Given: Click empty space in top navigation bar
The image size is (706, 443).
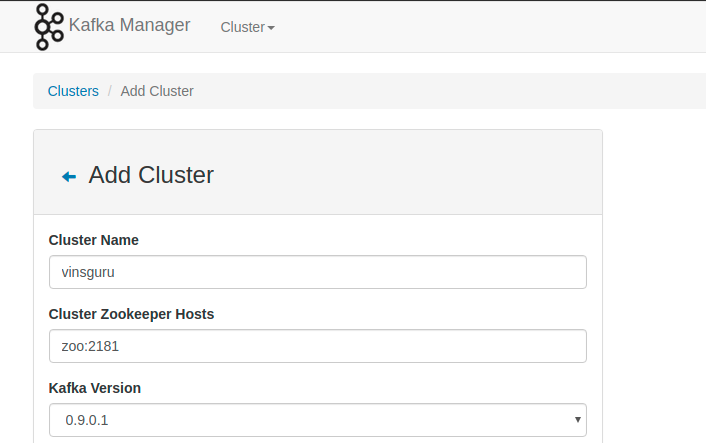Looking at the screenshot, I should tap(480, 27).
